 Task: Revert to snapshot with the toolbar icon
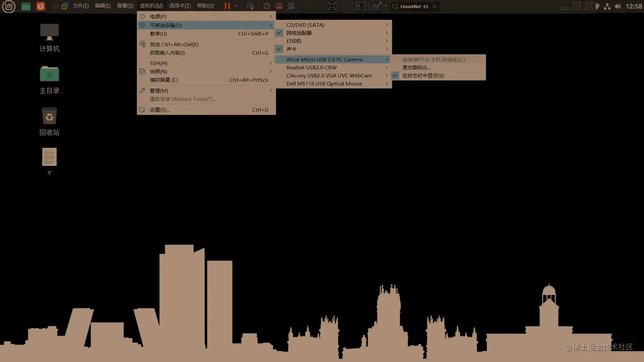[278, 6]
